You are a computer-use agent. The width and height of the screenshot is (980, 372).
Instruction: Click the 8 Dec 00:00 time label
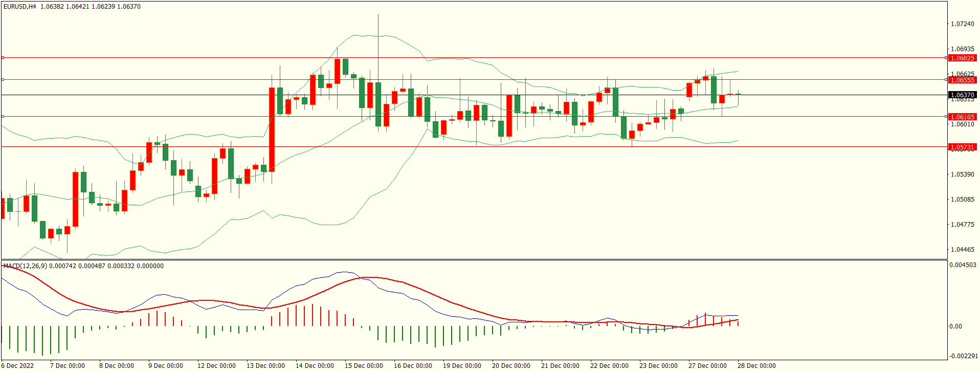[x=117, y=366]
